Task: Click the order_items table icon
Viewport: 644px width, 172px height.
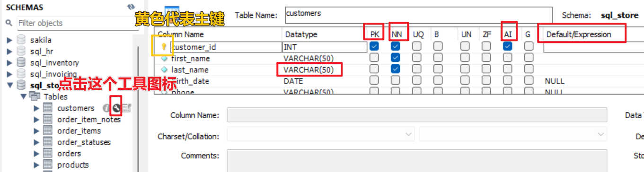Action: (48, 131)
